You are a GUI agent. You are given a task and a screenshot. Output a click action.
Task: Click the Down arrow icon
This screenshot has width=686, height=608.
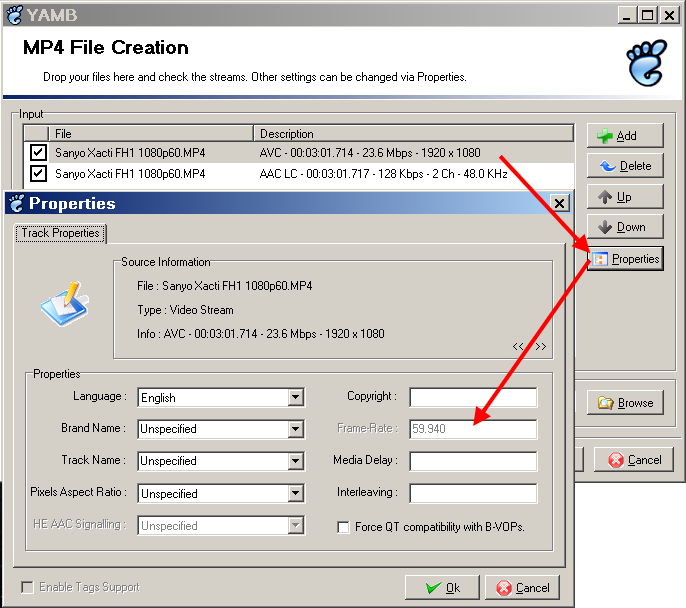point(605,227)
